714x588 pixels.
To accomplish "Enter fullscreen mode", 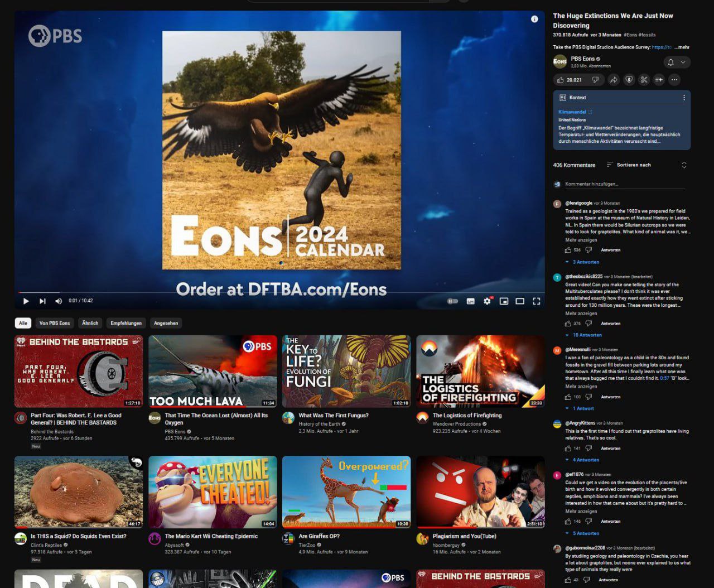I will [x=536, y=301].
